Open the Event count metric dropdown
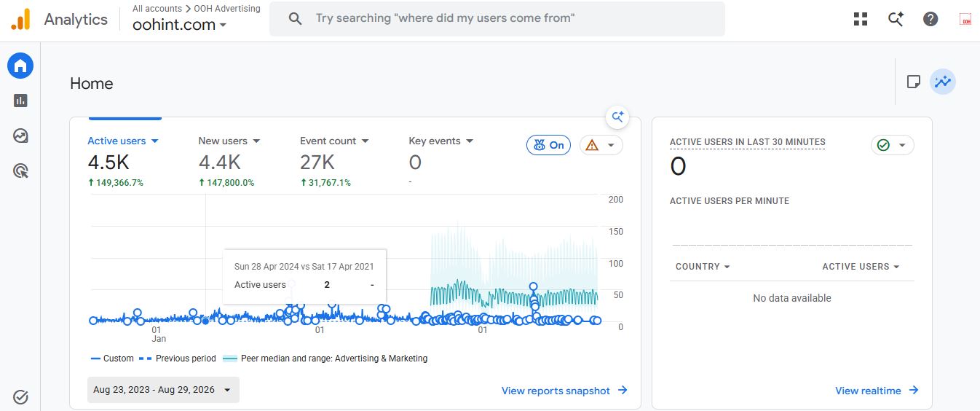Viewport: 980px width, 411px height. click(334, 141)
